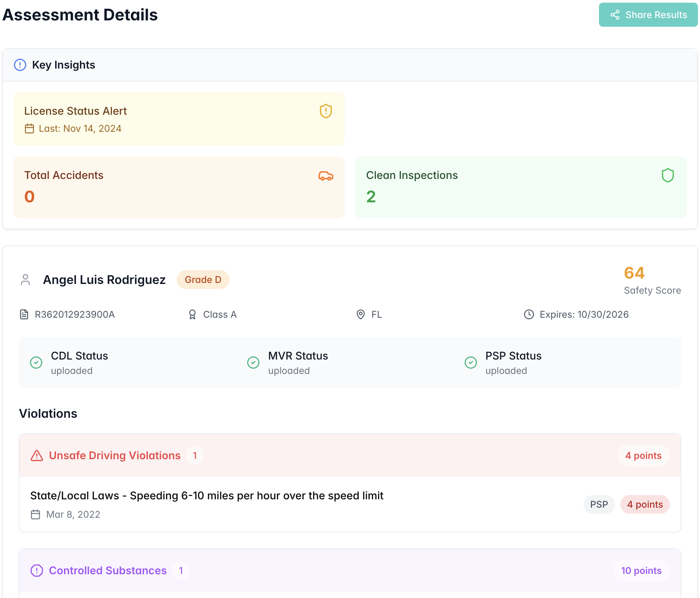The width and height of the screenshot is (700, 598).
Task: Click the Mar 8, 2022 violation date
Action: tap(73, 514)
